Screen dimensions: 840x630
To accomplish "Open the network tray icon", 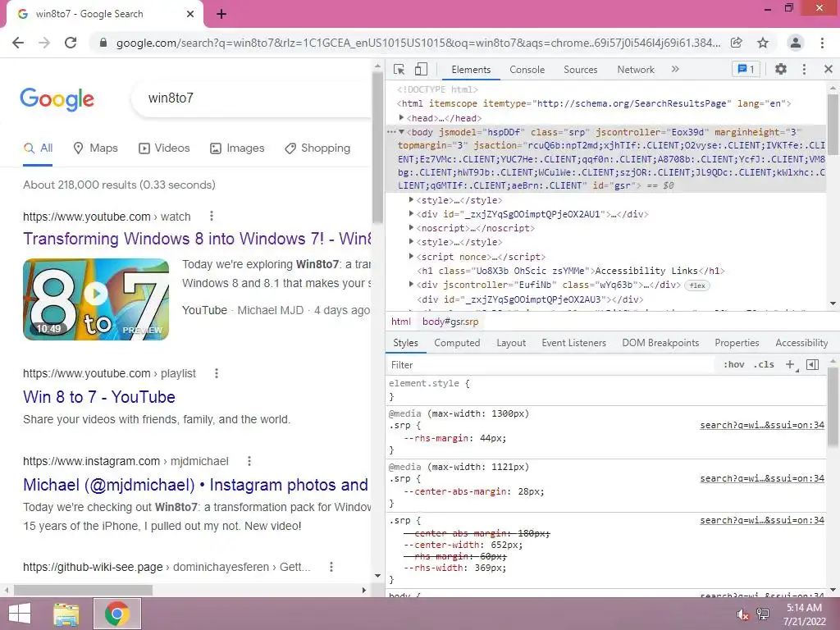I will coord(763,614).
